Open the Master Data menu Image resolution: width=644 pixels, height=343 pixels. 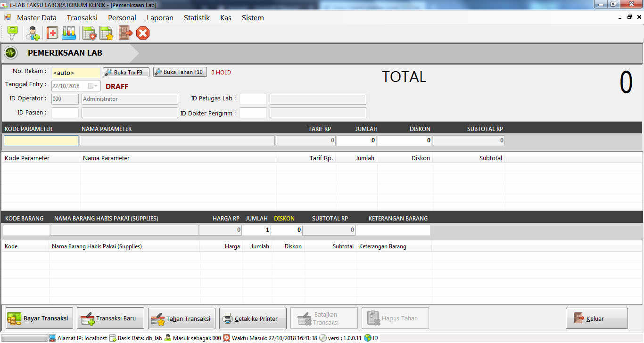pos(37,18)
